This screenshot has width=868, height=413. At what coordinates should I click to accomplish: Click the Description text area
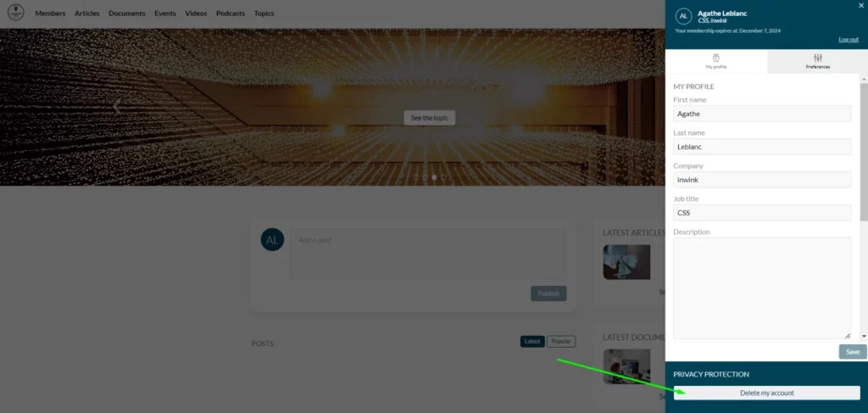tap(761, 288)
